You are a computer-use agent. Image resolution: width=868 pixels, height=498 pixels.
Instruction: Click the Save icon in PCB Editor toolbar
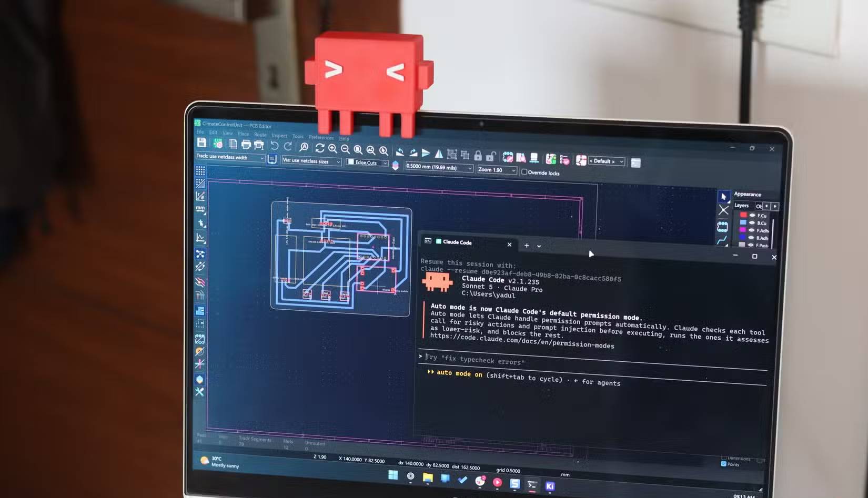point(201,143)
